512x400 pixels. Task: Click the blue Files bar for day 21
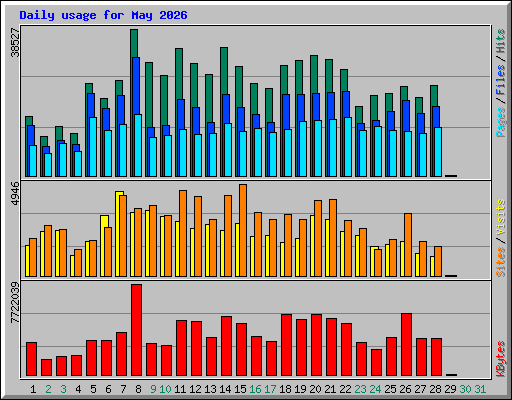tap(331, 106)
